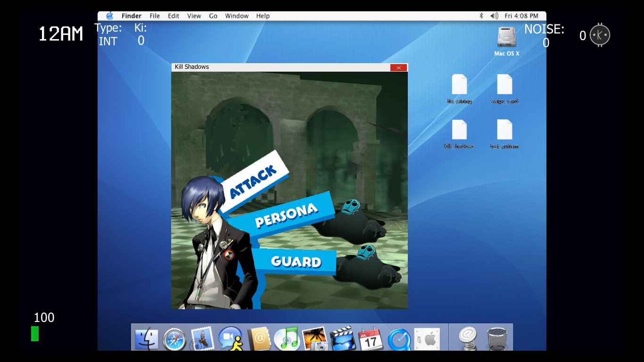
Task: Open Mail stamp icon in dock
Action: point(202,339)
